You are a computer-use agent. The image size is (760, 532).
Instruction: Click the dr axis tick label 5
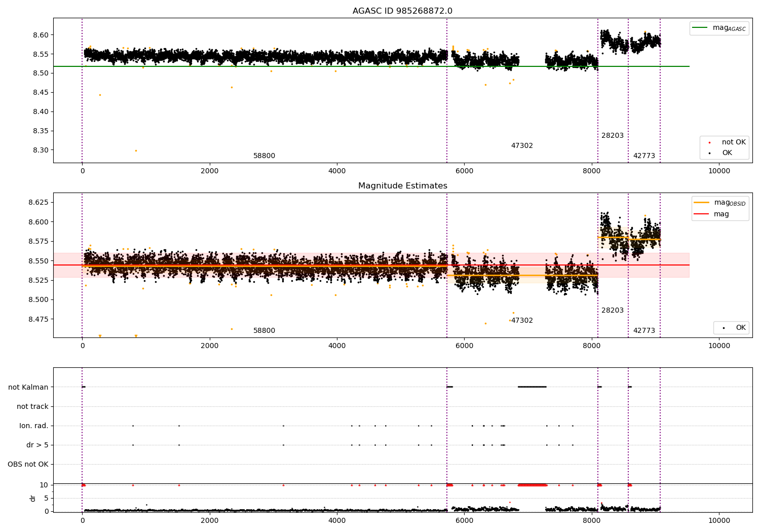46,498
